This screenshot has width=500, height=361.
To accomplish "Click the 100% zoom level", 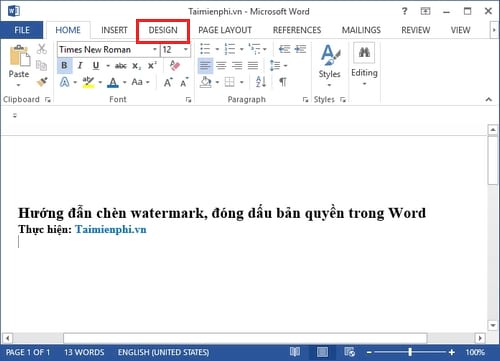I will pyautogui.click(x=475, y=352).
